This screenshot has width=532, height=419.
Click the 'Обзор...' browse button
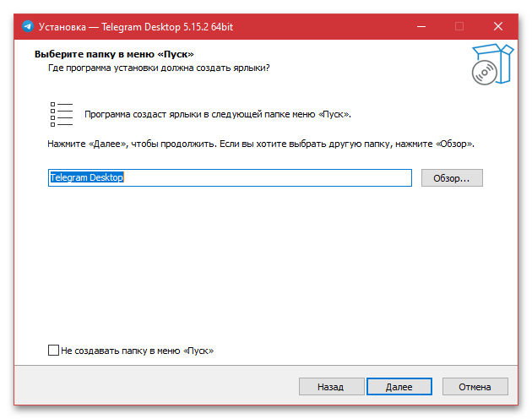coord(452,178)
